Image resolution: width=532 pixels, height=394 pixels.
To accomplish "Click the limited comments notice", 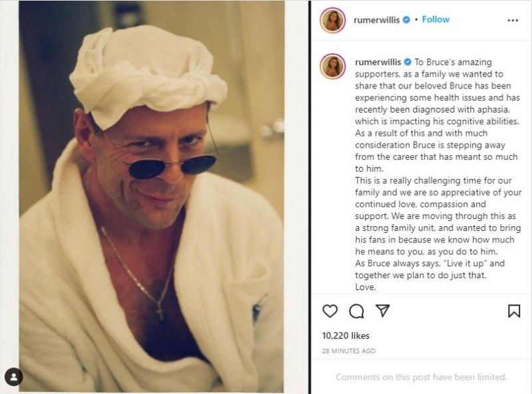I will point(421,377).
